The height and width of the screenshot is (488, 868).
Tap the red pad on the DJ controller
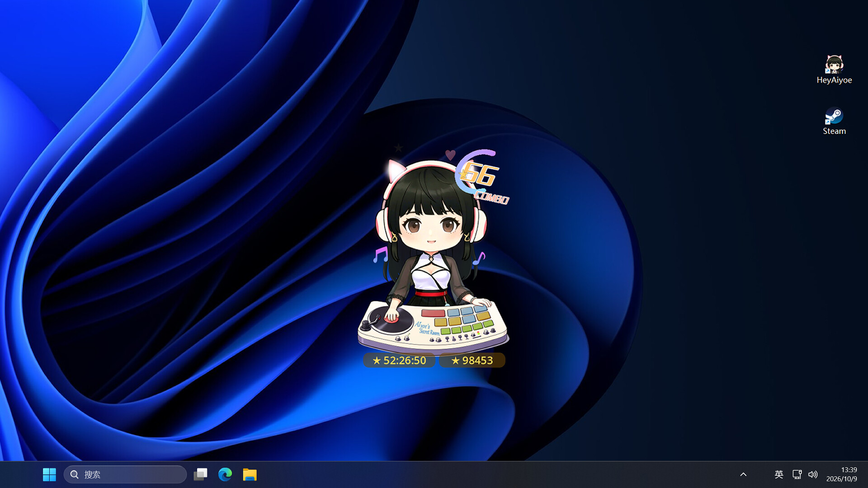[x=433, y=313]
